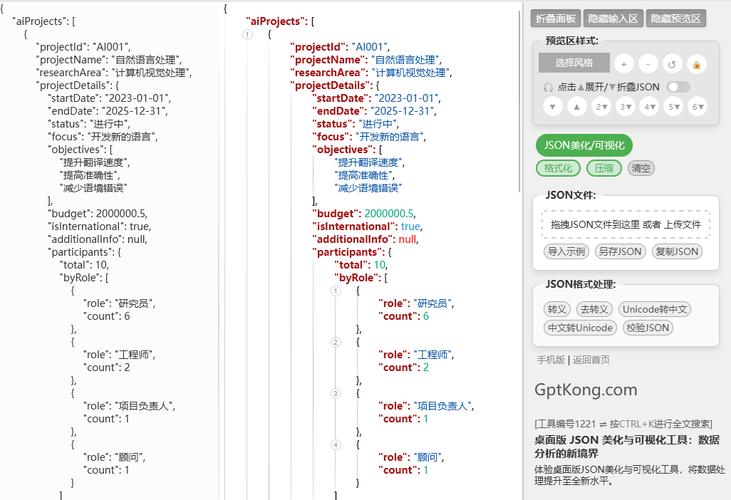Click the GptKong.com site title

click(x=586, y=390)
